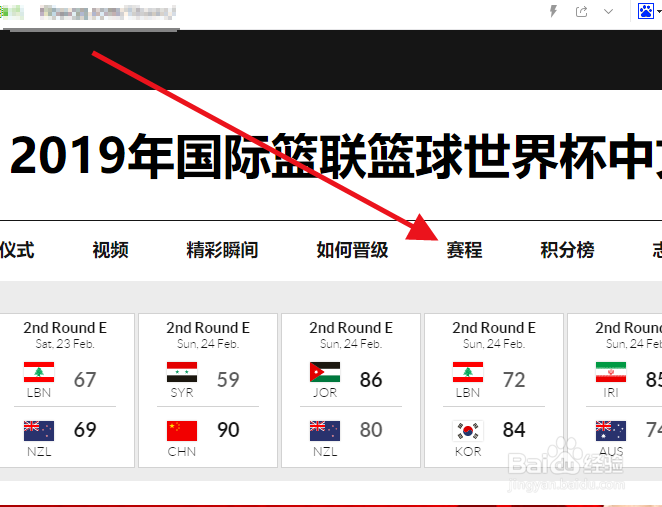Click the JOR team code label
The width and height of the screenshot is (662, 507).
click(x=325, y=393)
